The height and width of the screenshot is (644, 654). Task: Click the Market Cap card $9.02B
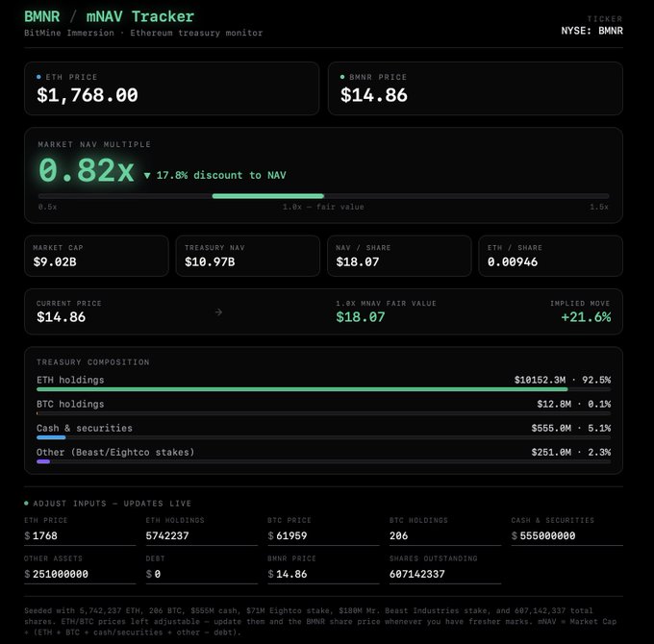tap(96, 256)
